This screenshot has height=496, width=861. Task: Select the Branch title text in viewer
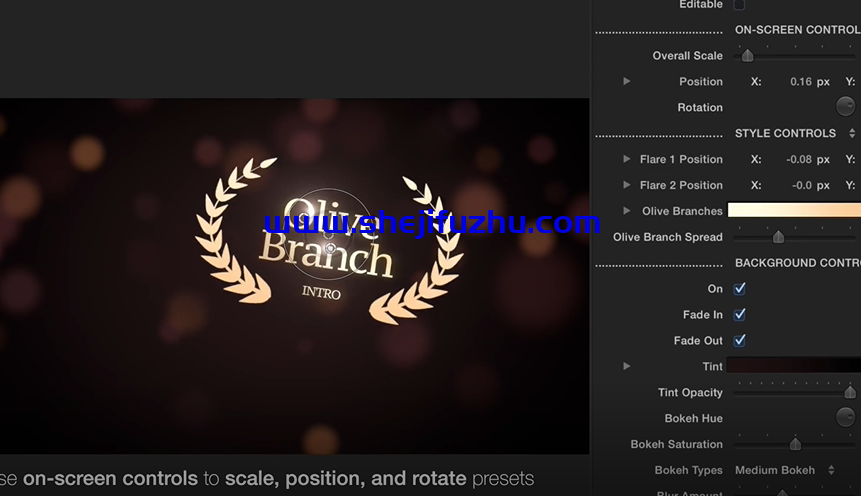(x=326, y=255)
